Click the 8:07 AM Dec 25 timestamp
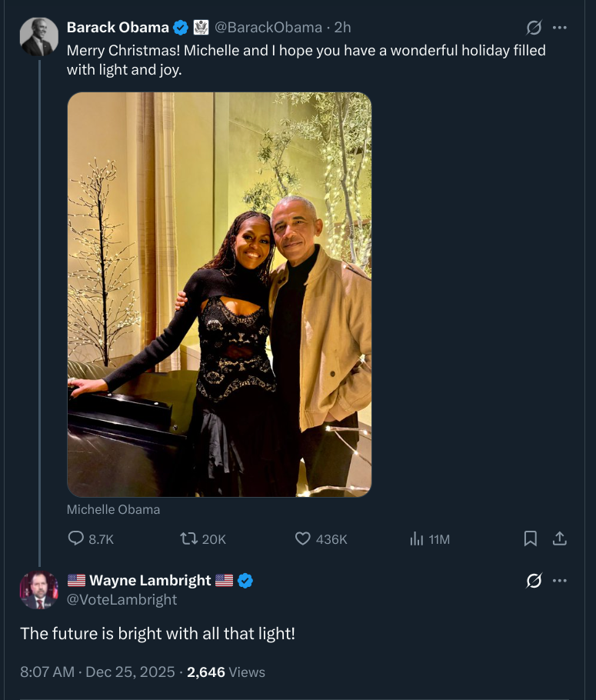The height and width of the screenshot is (700, 596). click(98, 672)
